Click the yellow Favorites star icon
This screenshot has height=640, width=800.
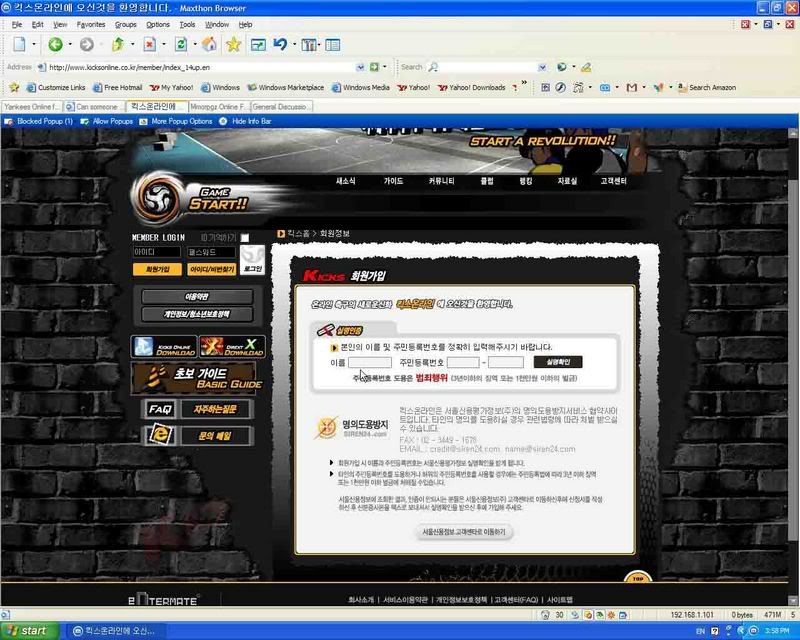point(233,45)
